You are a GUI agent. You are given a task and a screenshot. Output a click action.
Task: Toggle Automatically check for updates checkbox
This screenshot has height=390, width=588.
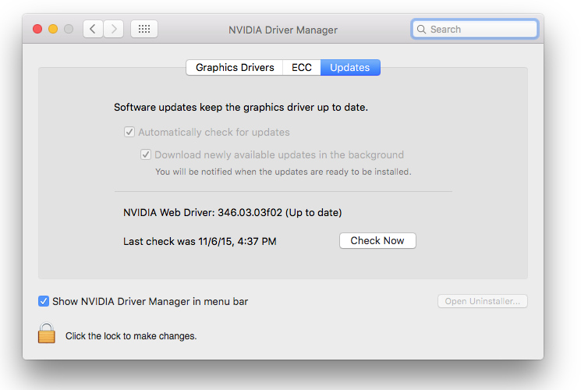[129, 133]
